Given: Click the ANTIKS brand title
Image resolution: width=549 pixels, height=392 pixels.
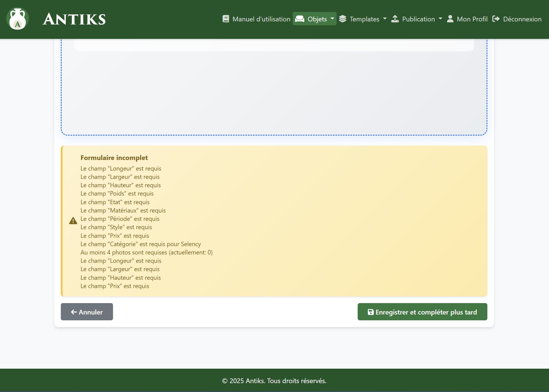Looking at the screenshot, I should pyautogui.click(x=74, y=19).
